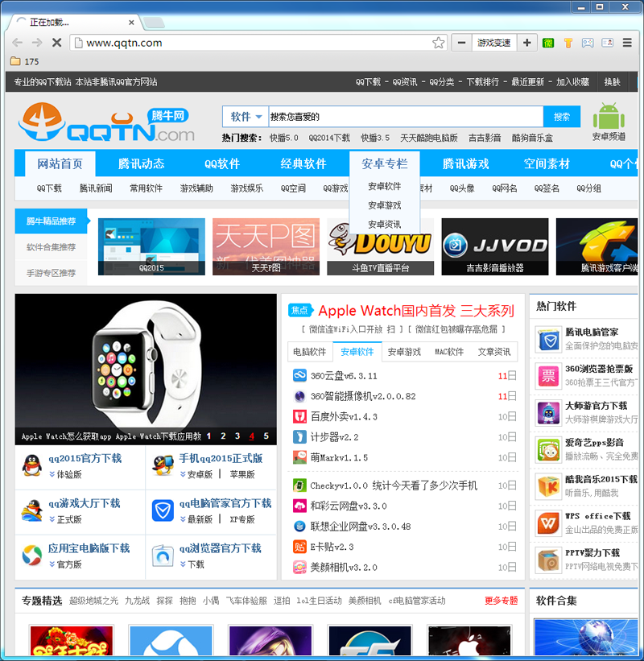Open the 加入收藏 link

(572, 82)
